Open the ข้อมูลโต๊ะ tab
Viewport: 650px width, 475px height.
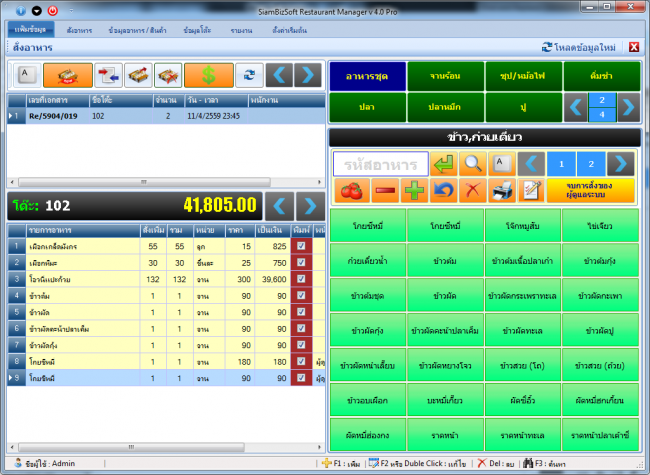(x=197, y=30)
